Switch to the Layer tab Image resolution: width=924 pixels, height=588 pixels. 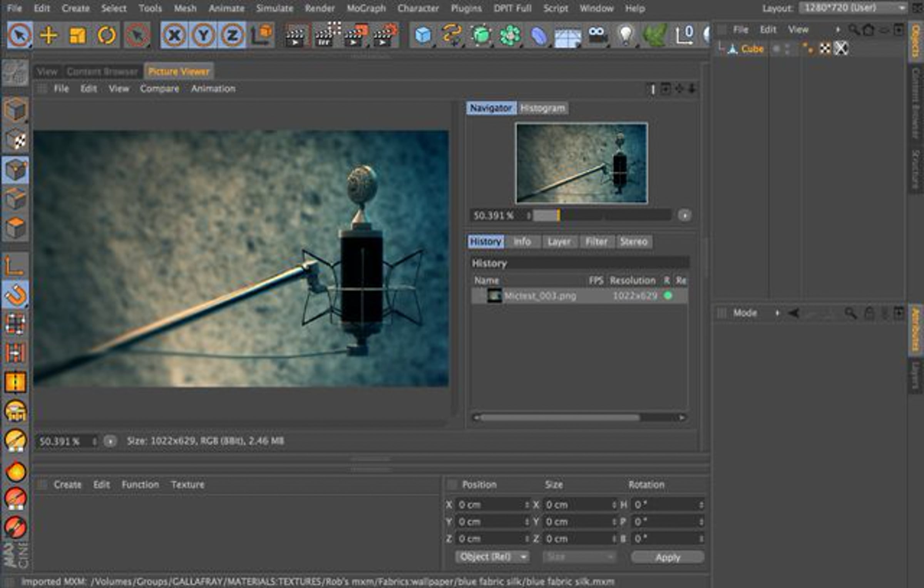click(559, 242)
